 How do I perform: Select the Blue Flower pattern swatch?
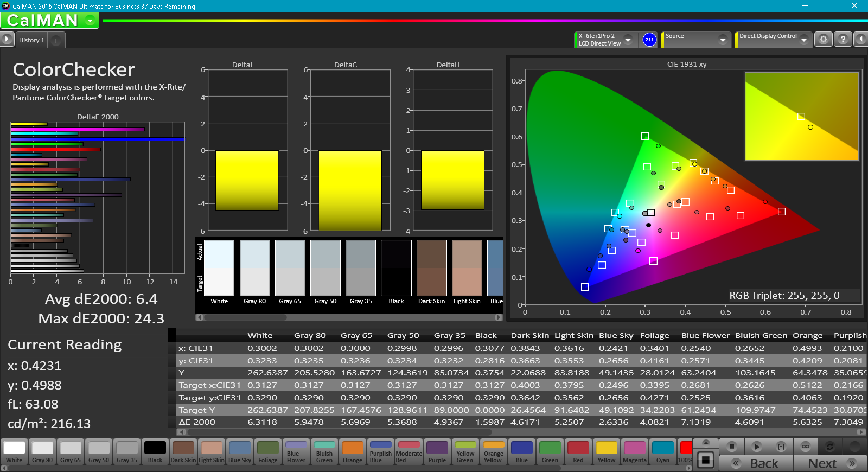[296, 451]
